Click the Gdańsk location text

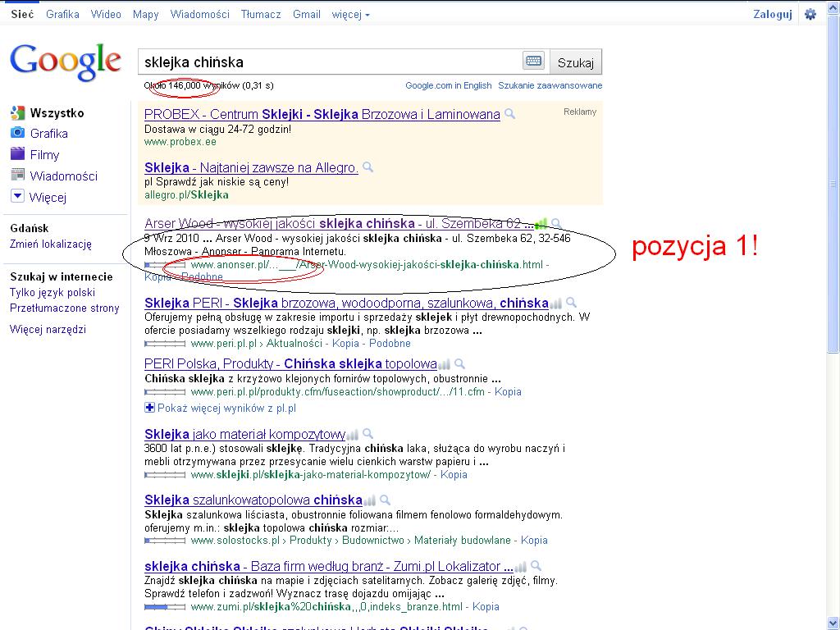coord(30,228)
